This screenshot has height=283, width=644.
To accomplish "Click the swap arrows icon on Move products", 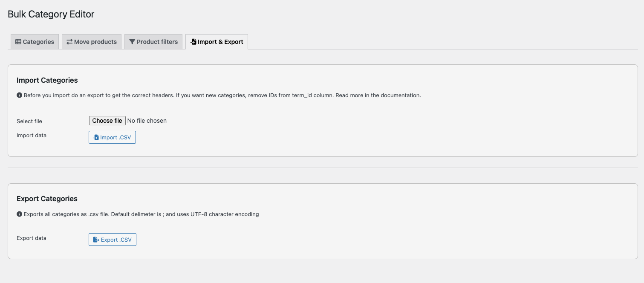I will point(69,42).
